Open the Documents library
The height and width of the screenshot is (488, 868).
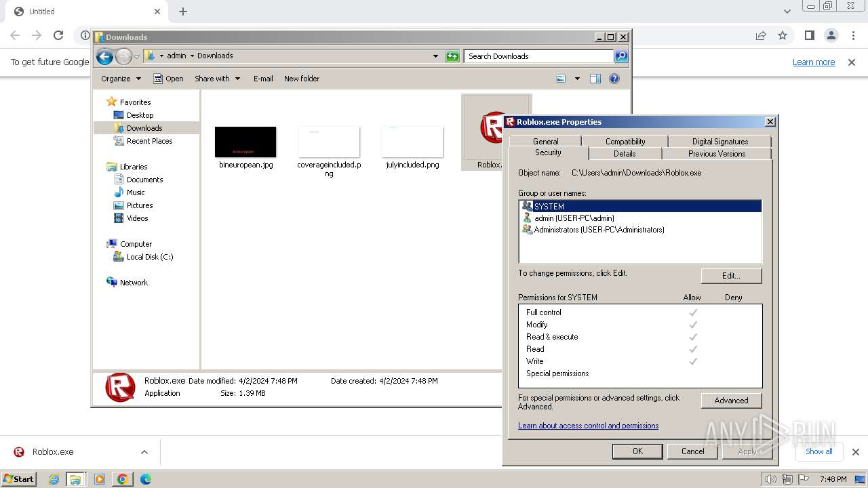[144, 180]
